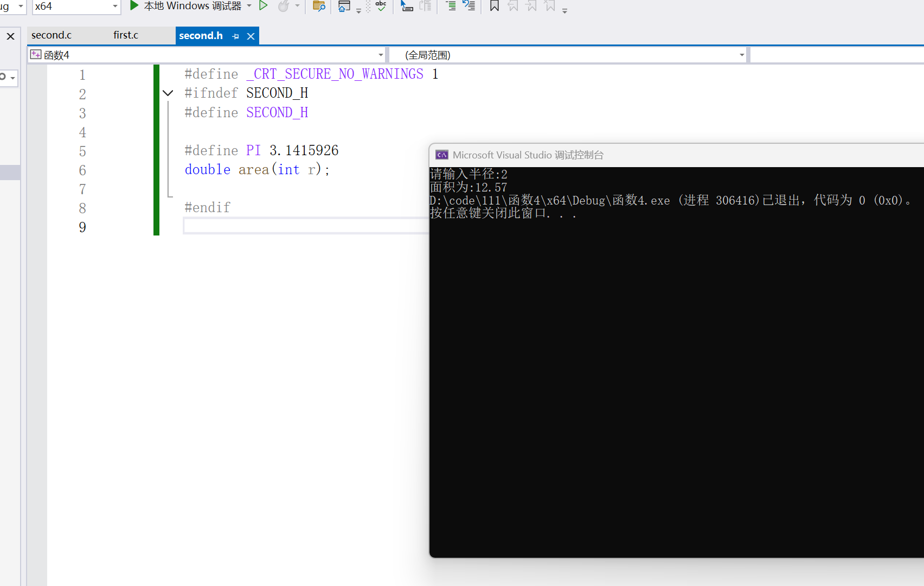Click the cursor-on-line toolbar icon
This screenshot has width=924, height=586.
pos(407,6)
